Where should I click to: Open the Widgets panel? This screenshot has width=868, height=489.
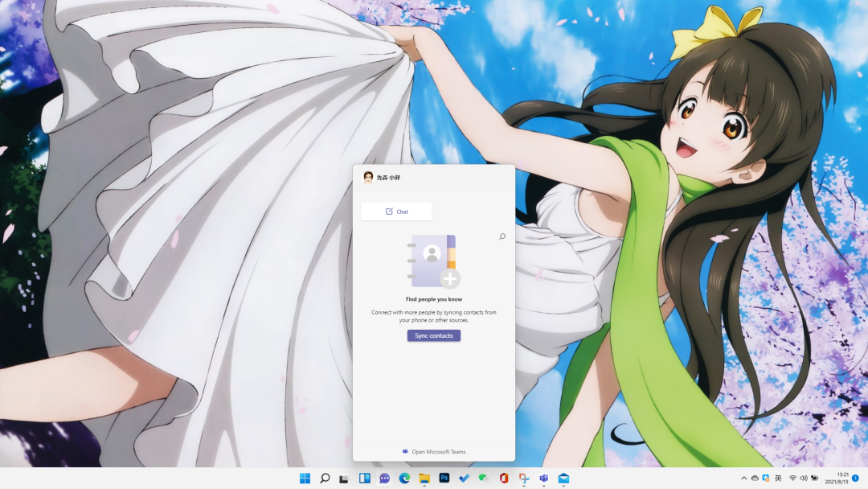click(364, 479)
